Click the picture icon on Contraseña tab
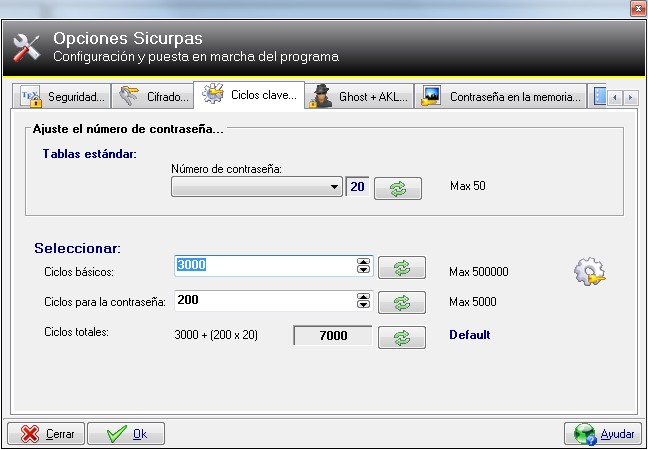 pyautogui.click(x=431, y=96)
